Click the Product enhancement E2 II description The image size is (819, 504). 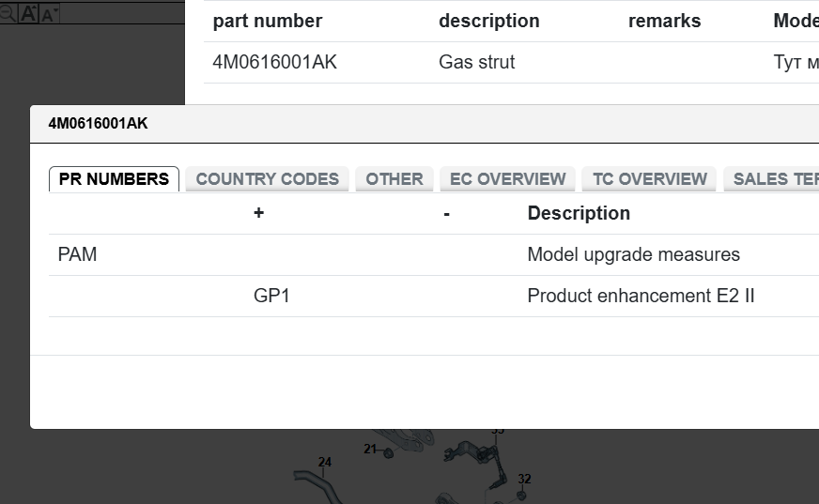pos(641,297)
